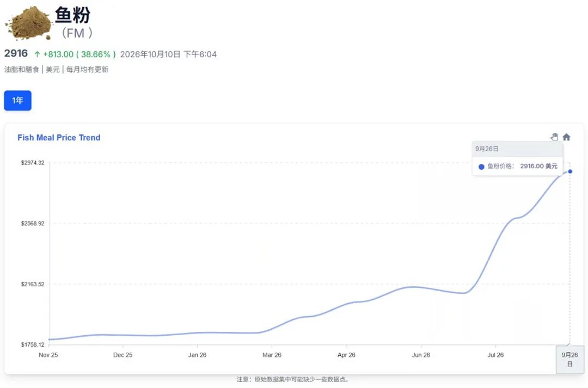Click the blue dot in price tooltip

click(481, 167)
